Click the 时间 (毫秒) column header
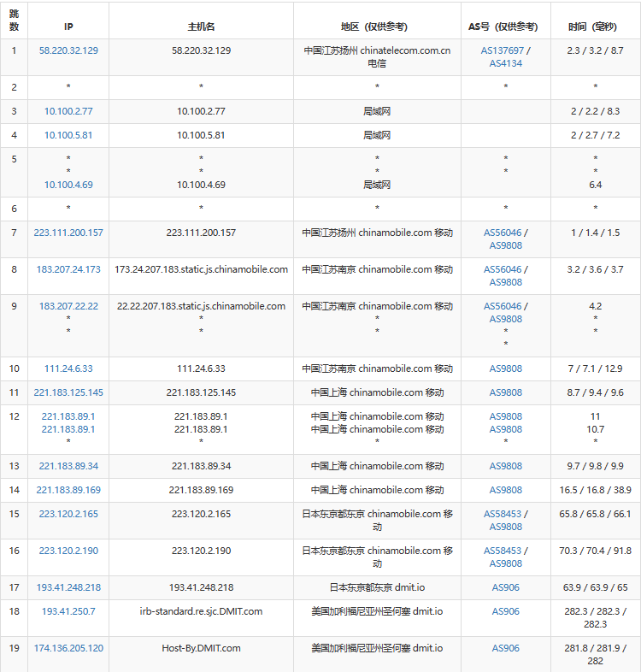 (592, 27)
